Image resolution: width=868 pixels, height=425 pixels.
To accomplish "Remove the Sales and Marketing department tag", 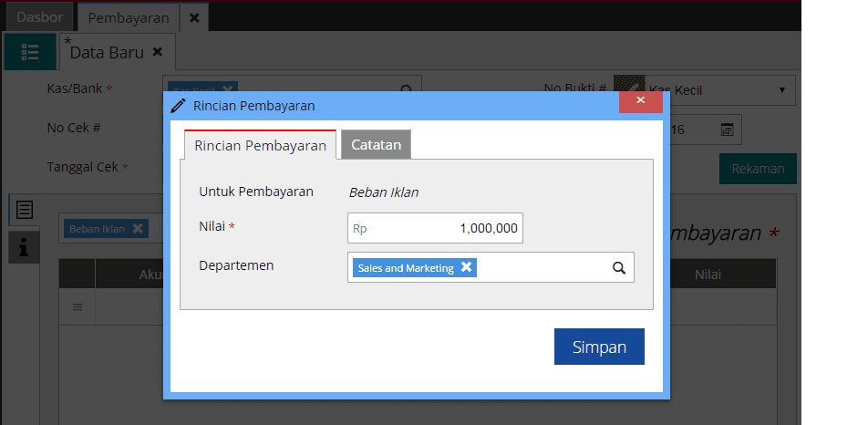I will (x=466, y=267).
